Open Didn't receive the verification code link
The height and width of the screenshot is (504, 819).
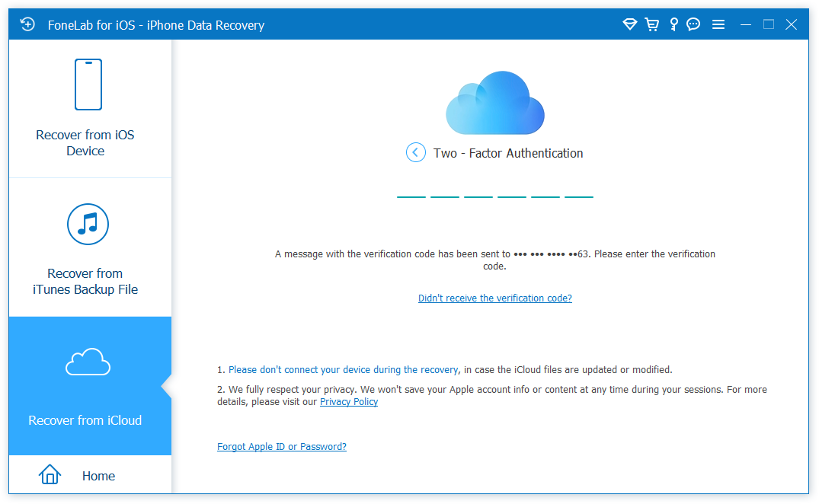494,298
